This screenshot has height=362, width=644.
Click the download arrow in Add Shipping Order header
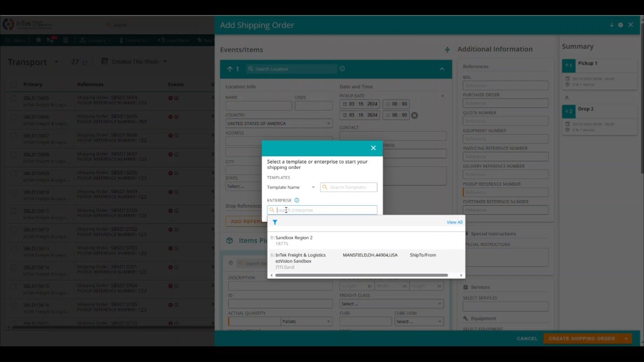click(x=612, y=25)
